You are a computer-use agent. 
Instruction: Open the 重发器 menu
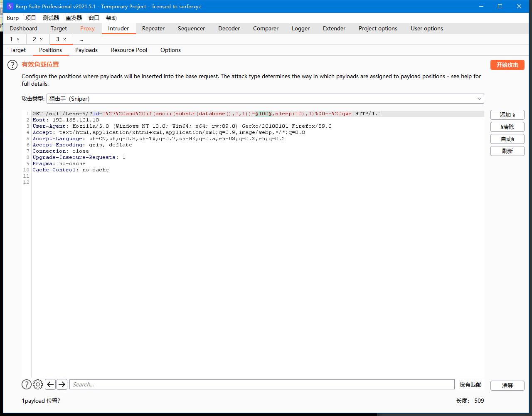(x=74, y=18)
